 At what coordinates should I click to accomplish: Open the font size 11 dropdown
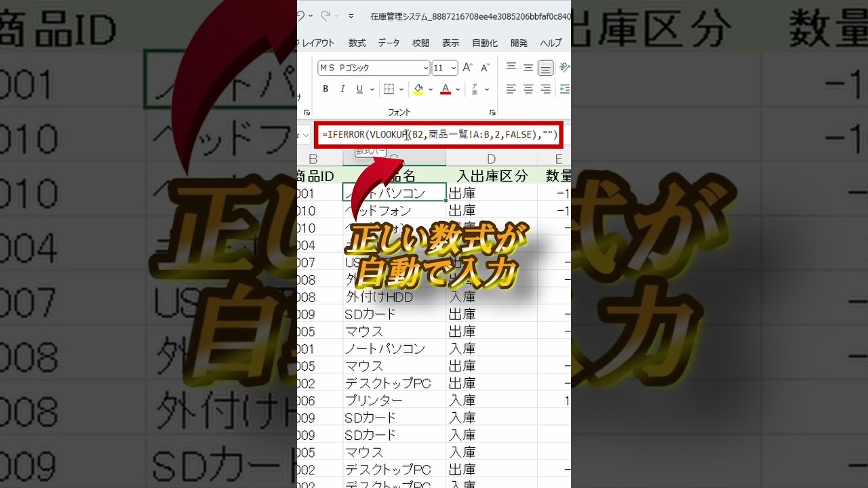point(454,68)
